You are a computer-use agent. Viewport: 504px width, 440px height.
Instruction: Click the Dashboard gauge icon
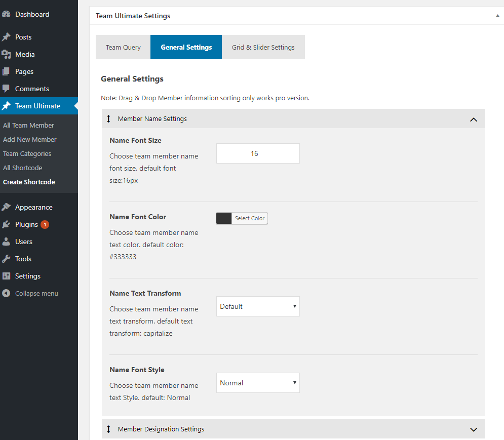(6, 14)
